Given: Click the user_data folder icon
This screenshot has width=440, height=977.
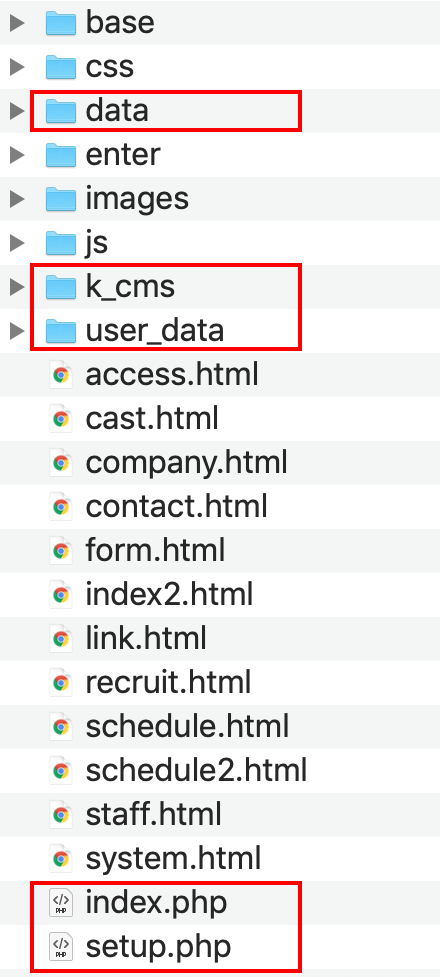Looking at the screenshot, I should [x=61, y=331].
